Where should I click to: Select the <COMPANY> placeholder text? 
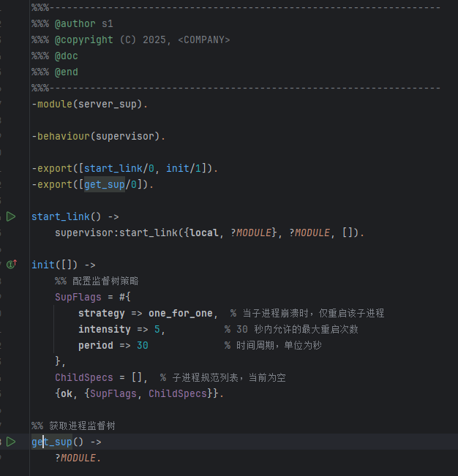point(204,39)
